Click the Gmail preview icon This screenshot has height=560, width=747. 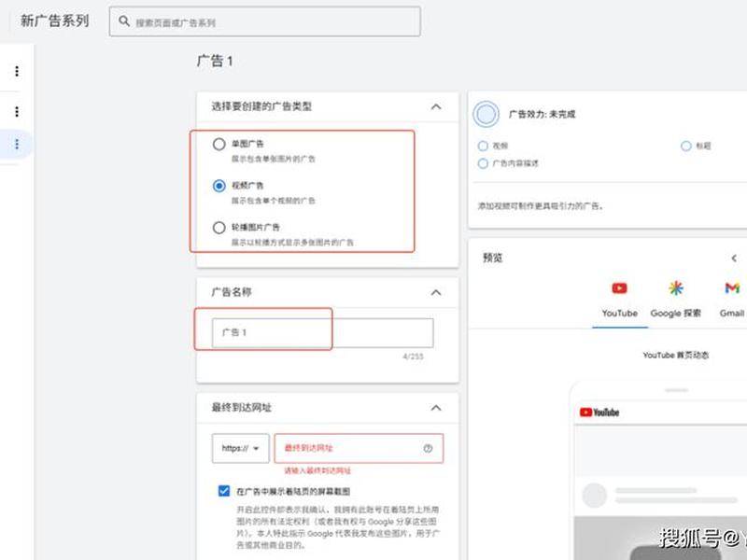(732, 288)
